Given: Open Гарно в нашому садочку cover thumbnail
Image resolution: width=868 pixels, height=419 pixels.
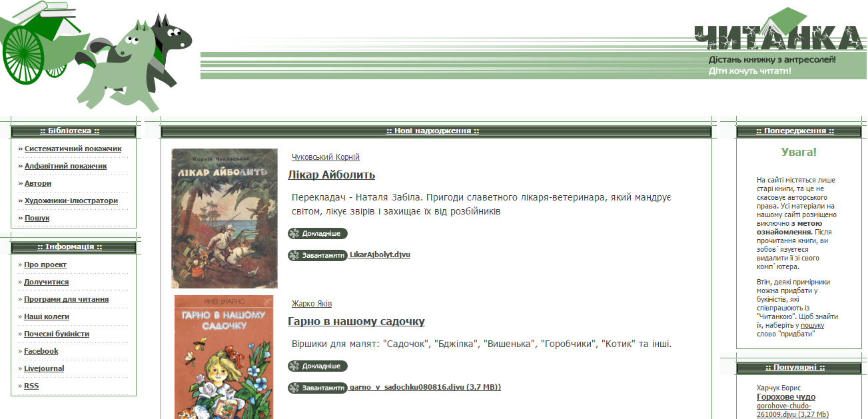Looking at the screenshot, I should tap(224, 357).
